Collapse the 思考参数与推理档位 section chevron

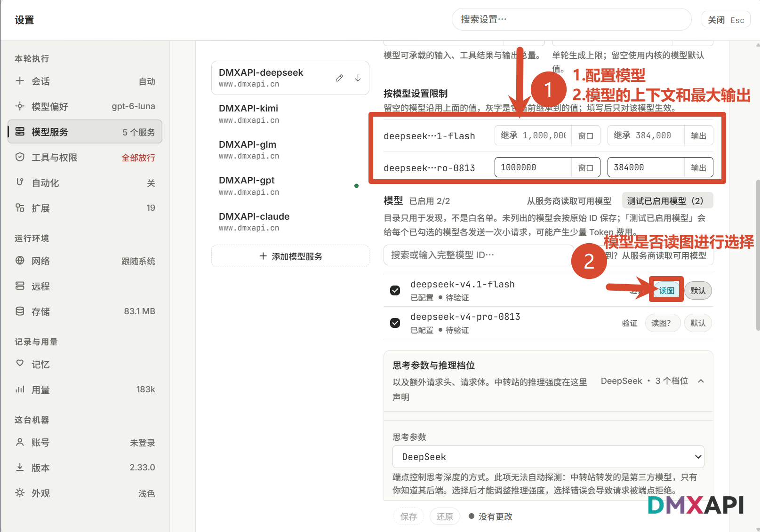point(701,381)
